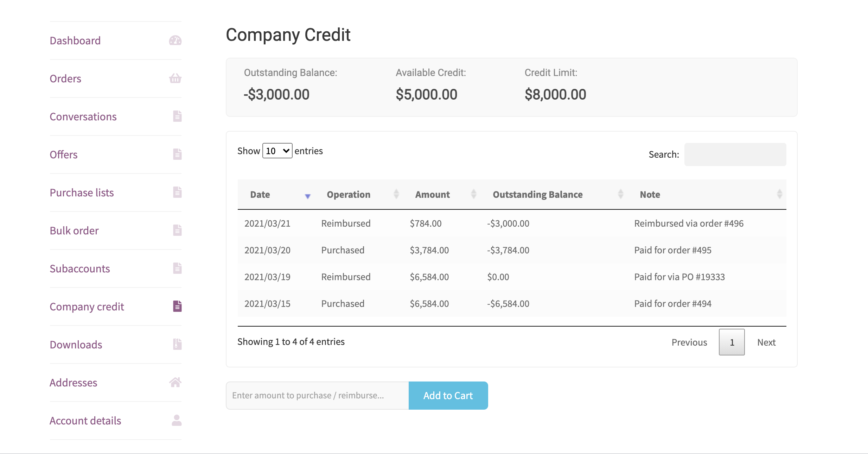Focus the table Search field
This screenshot has width=868, height=454.
pyautogui.click(x=735, y=155)
